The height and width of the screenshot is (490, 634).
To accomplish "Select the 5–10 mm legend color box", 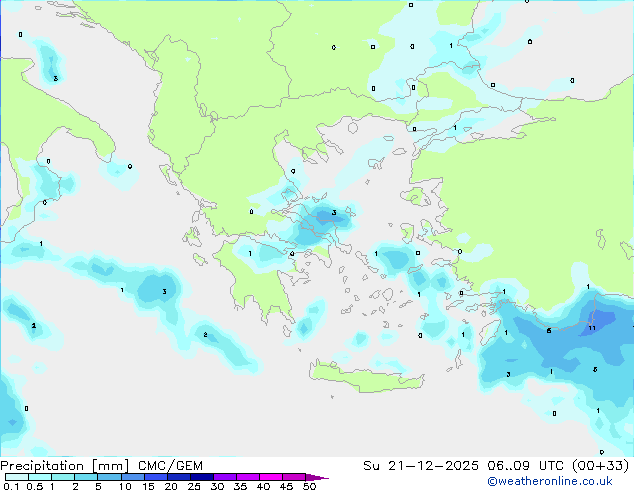I will tap(109, 477).
